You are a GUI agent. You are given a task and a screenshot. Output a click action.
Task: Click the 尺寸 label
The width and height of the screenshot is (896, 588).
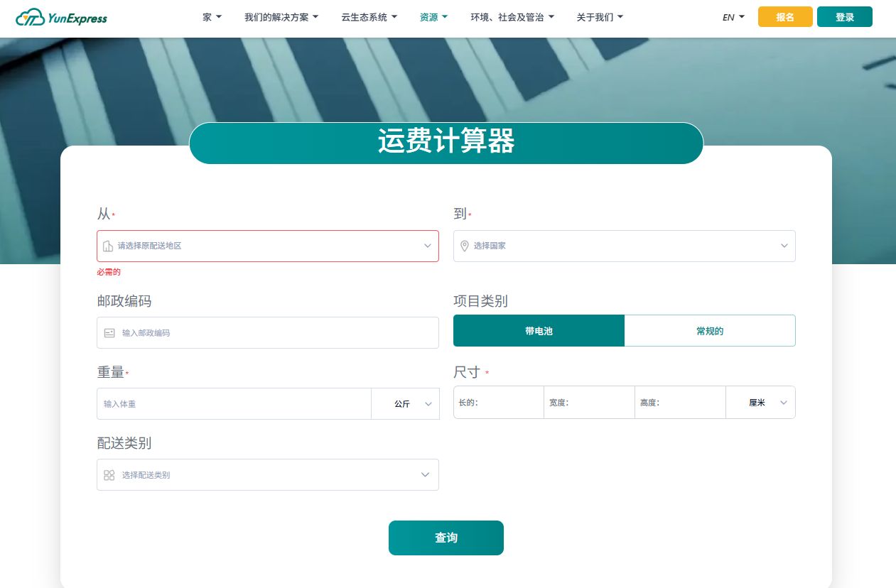pos(467,372)
